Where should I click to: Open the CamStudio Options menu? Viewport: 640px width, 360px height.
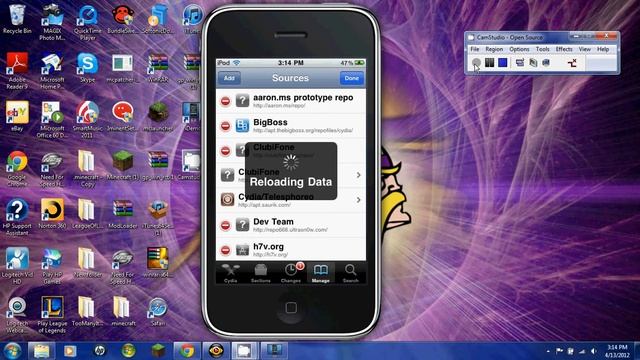pyautogui.click(x=519, y=49)
